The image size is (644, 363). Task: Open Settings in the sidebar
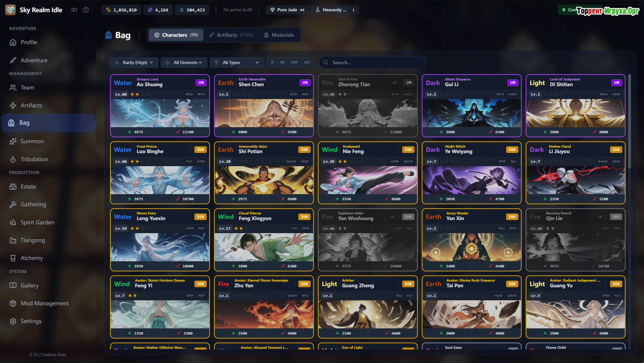(31, 321)
